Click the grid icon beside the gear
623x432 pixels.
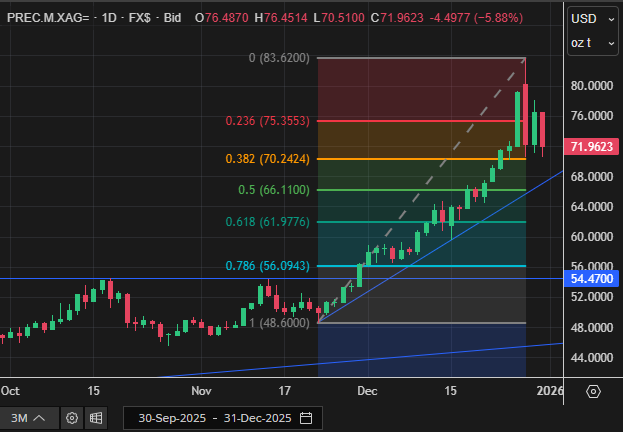click(96, 417)
